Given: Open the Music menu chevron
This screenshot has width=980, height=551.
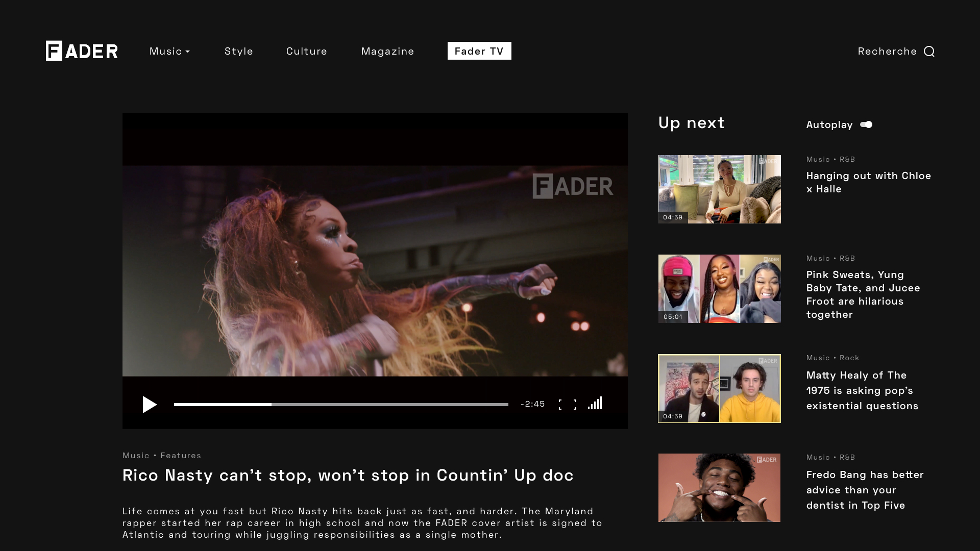Looking at the screenshot, I should point(187,51).
